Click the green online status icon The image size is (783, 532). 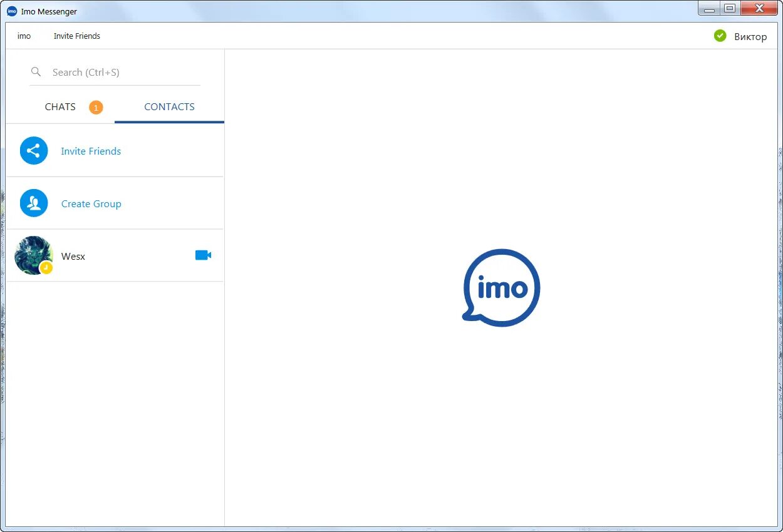click(720, 36)
